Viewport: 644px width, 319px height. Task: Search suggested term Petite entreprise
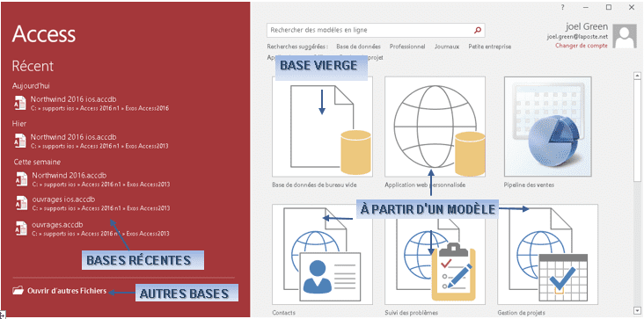point(489,47)
